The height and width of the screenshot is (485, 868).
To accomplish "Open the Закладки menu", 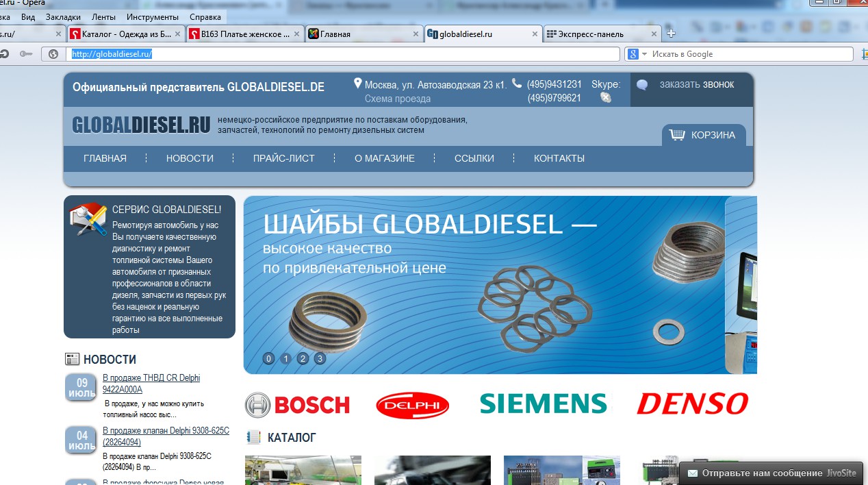I will pos(63,16).
